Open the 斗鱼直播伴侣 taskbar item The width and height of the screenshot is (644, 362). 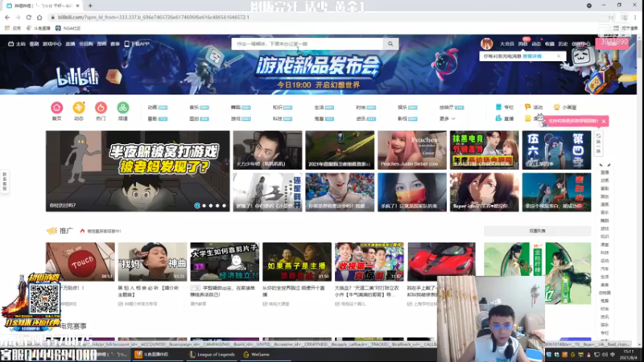click(151, 355)
